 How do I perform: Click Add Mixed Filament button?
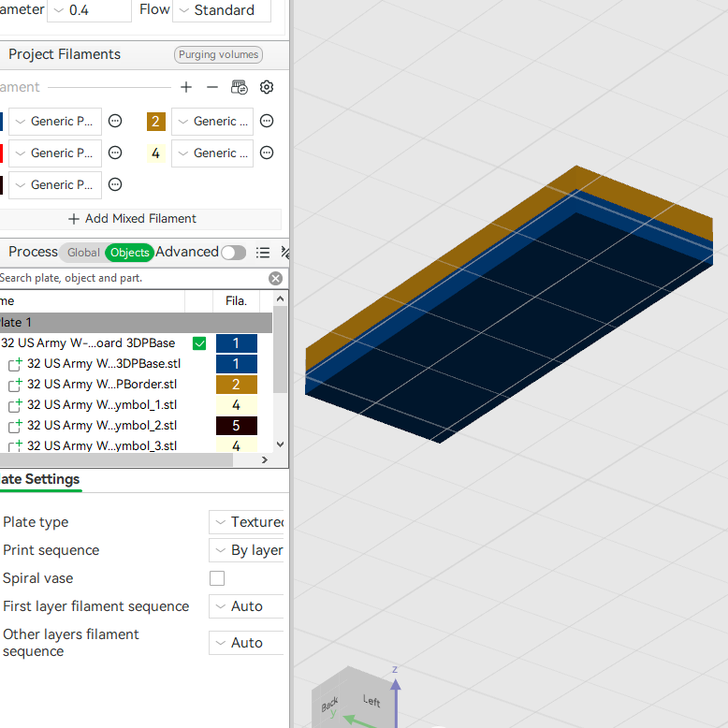click(x=132, y=219)
